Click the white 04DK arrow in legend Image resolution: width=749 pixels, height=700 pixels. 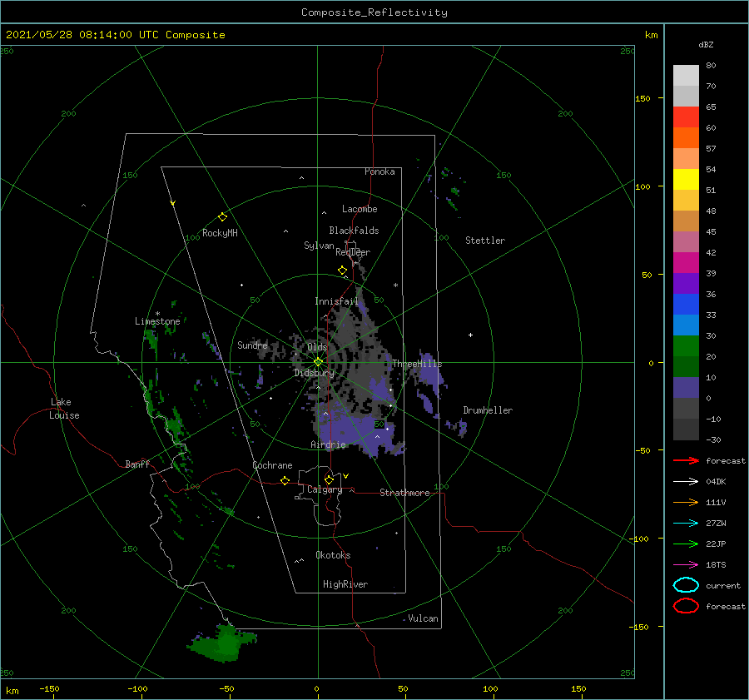686,481
